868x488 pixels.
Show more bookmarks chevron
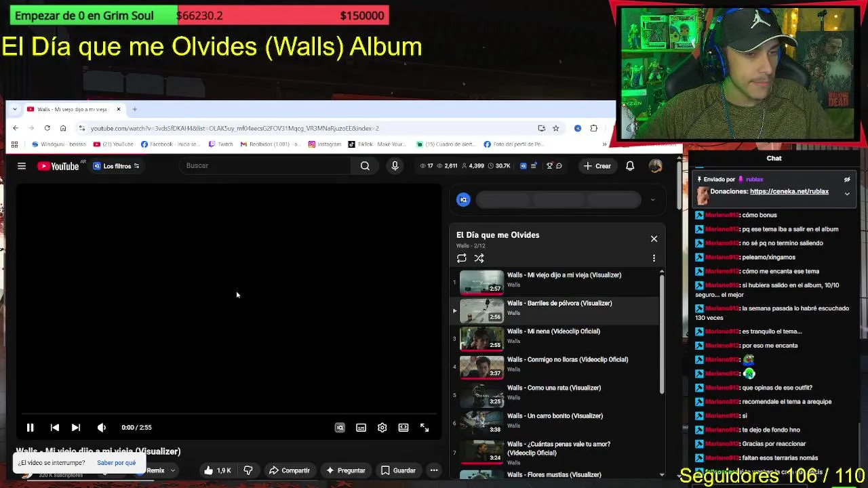604,144
